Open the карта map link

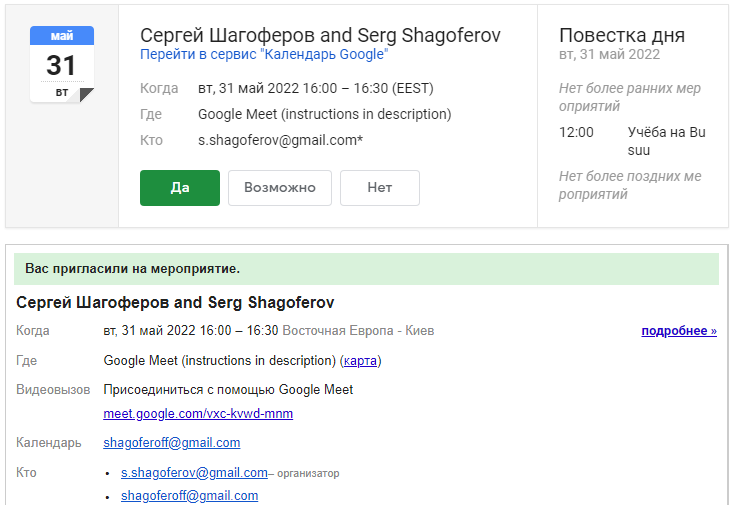(360, 361)
